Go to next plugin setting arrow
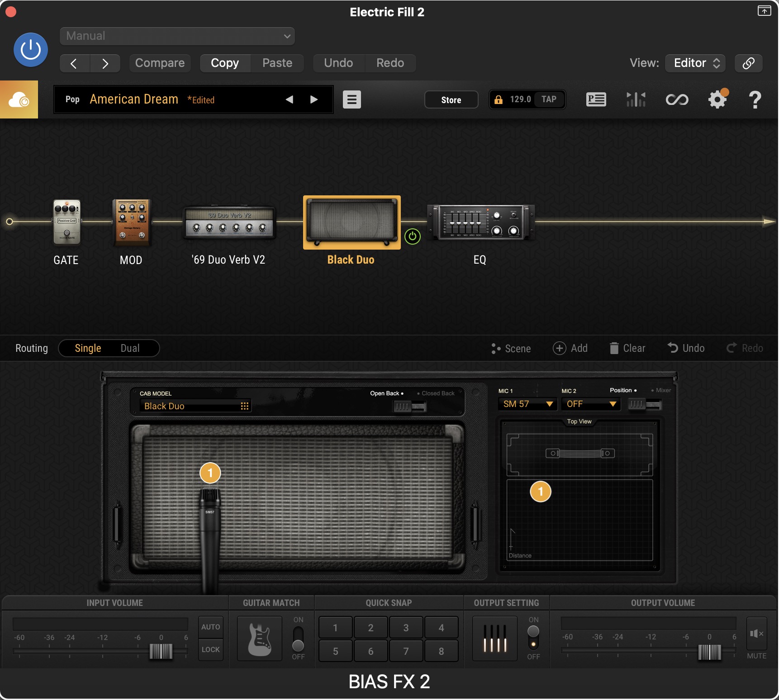779x700 pixels. (x=105, y=63)
